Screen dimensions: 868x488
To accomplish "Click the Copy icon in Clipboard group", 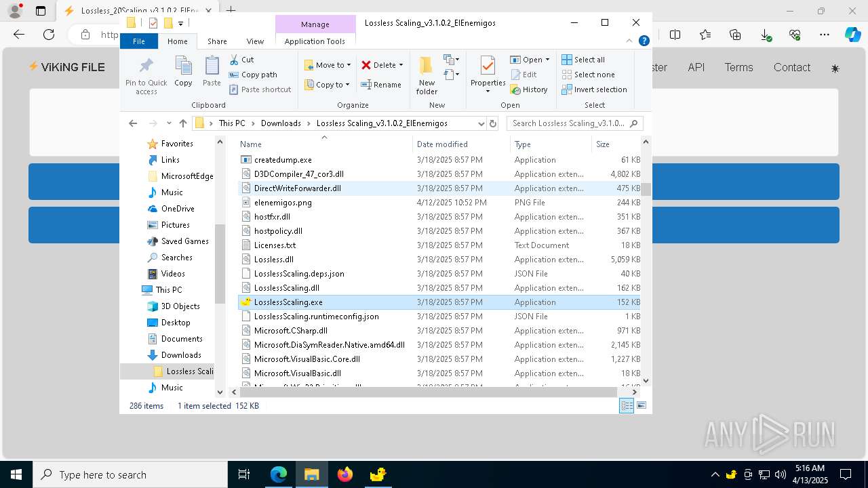I will (x=183, y=71).
